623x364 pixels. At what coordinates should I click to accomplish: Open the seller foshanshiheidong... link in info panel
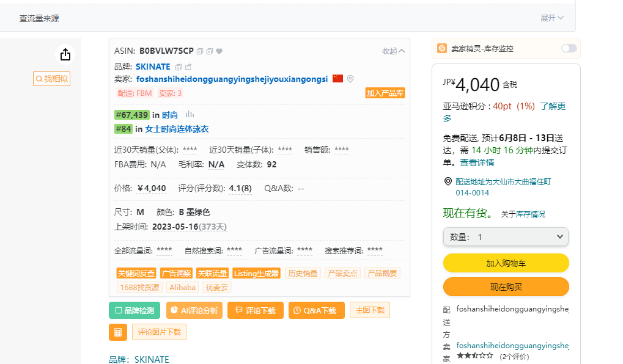click(232, 79)
